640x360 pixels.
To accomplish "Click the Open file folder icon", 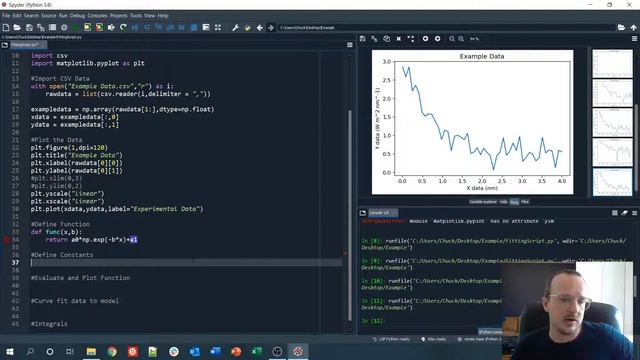I will [x=17, y=27].
